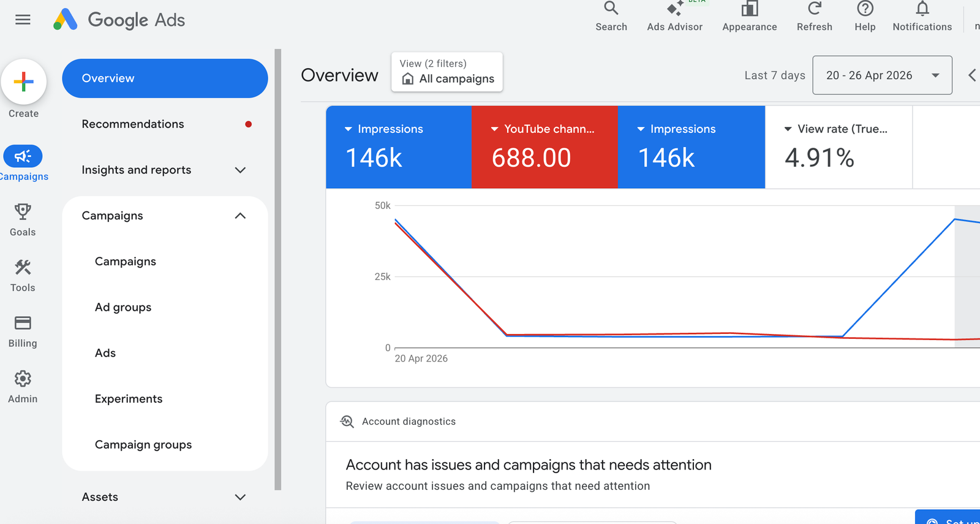Image resolution: width=980 pixels, height=524 pixels.
Task: Open the Help menu
Action: [x=865, y=17]
